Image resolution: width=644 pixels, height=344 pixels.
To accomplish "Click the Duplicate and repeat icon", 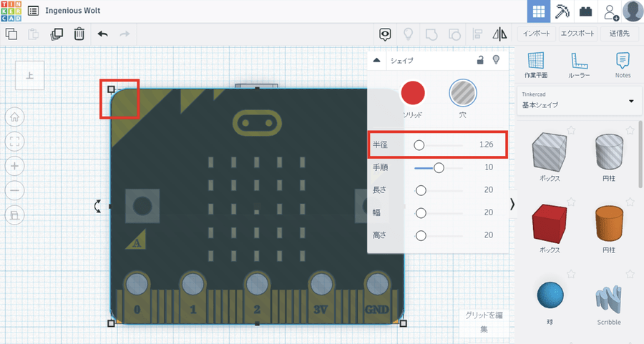I will [x=57, y=34].
